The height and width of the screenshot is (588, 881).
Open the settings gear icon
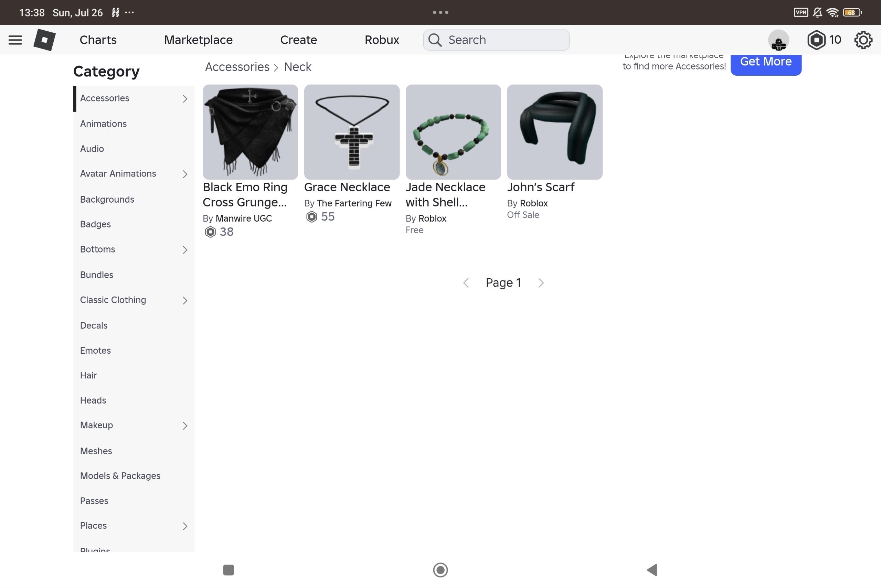[863, 40]
